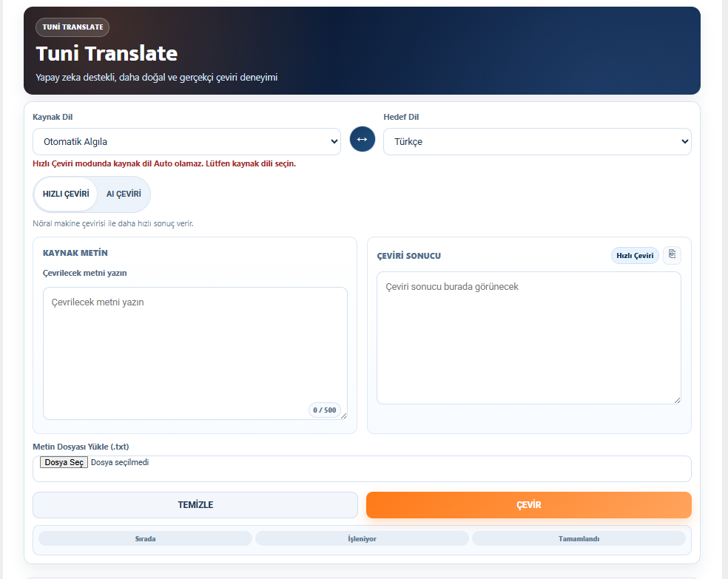Click the Hızlı Çeviri badge
Viewport: 728px width, 579px height.
(635, 256)
